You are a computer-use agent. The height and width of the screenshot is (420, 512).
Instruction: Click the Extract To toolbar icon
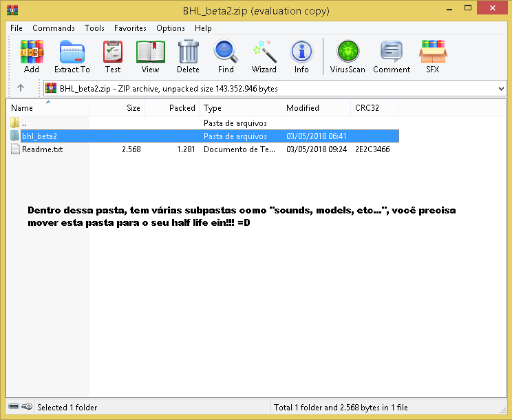pos(72,52)
